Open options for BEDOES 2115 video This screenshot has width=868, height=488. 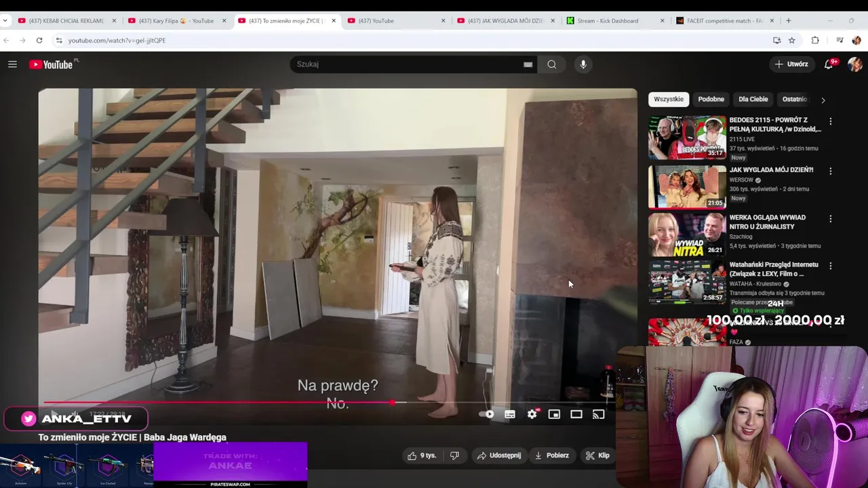[831, 121]
